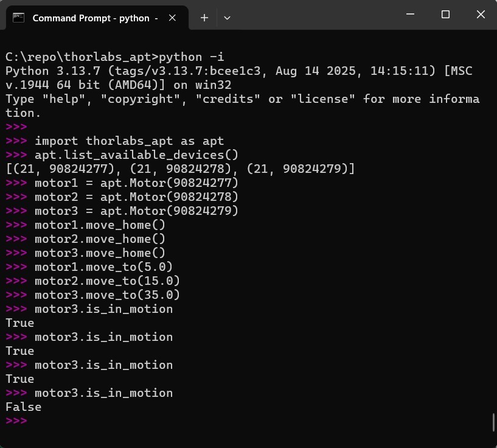Close the Command Prompt - python tab
497x448 pixels.
pos(172,18)
